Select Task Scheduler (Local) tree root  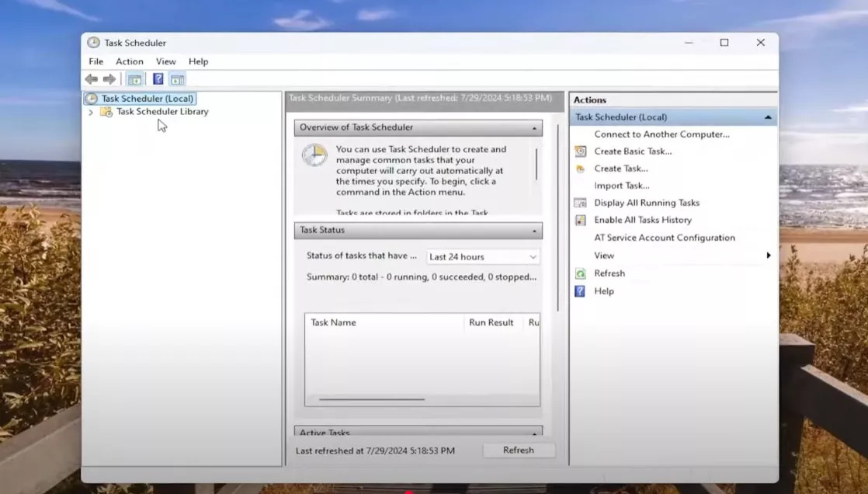pyautogui.click(x=147, y=99)
